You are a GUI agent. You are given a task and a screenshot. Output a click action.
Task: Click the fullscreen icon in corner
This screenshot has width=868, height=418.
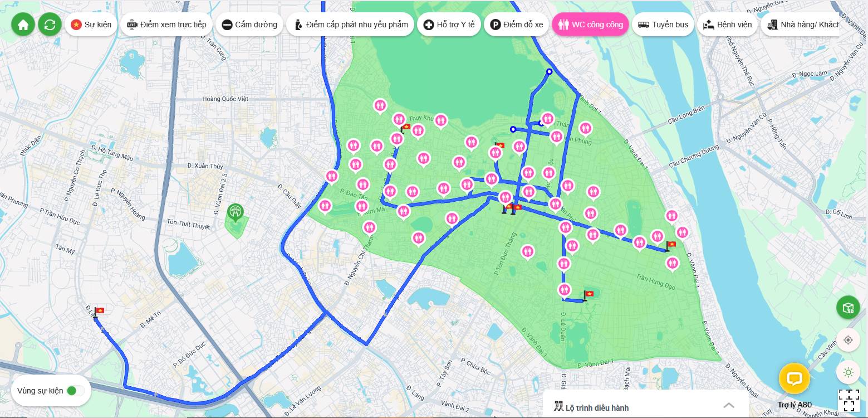pos(849,400)
